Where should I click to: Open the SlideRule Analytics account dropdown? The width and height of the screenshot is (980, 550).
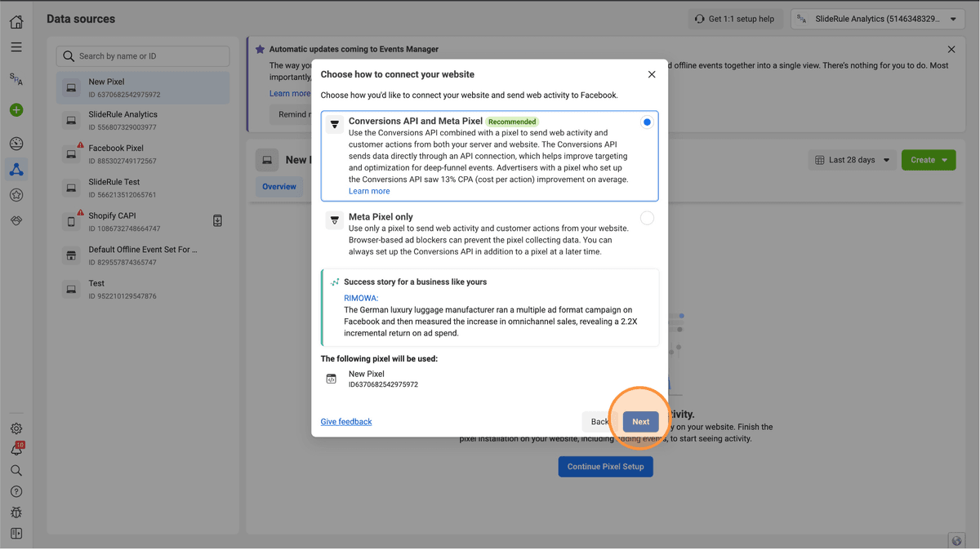(x=879, y=19)
